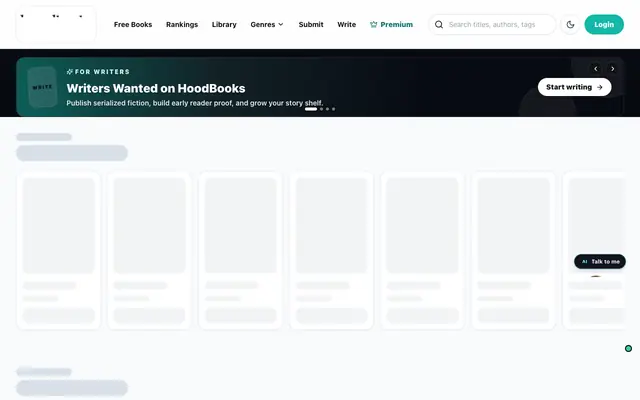Open the AI Talk to me chat button
This screenshot has width=640, height=400.
[600, 262]
